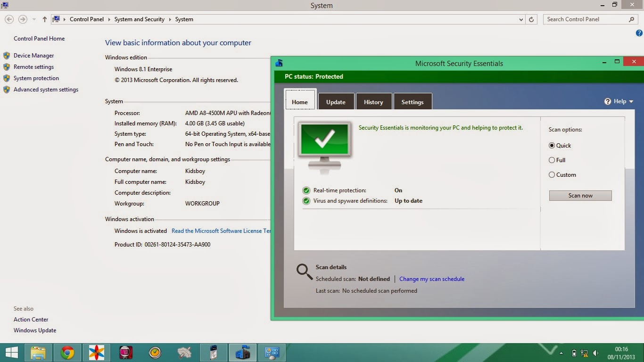Launch File Explorer from the taskbar
Screen dimensions: 644x362
pos(38,353)
